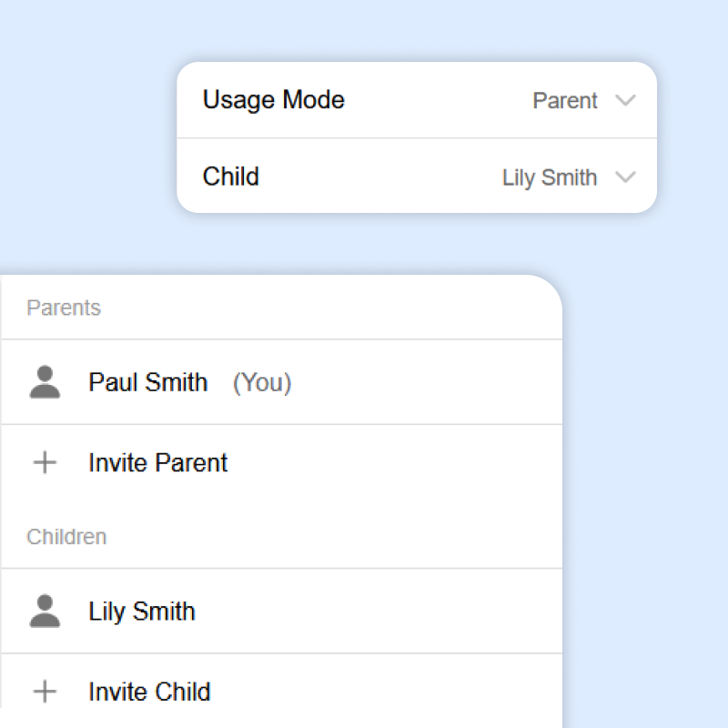Screen dimensions: 728x728
Task: Select Paul Smith in the Parents list
Action: click(x=147, y=382)
